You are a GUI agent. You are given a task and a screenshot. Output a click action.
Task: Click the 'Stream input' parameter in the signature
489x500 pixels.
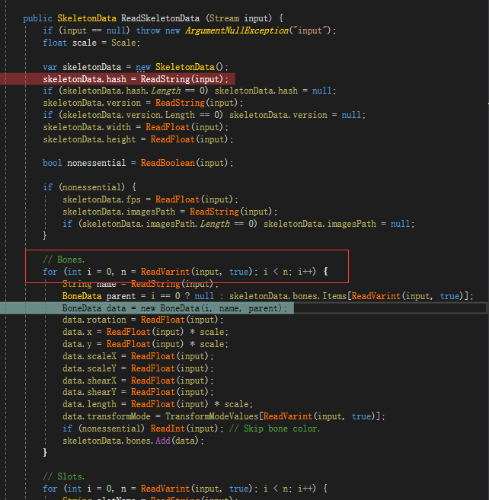[x=239, y=18]
